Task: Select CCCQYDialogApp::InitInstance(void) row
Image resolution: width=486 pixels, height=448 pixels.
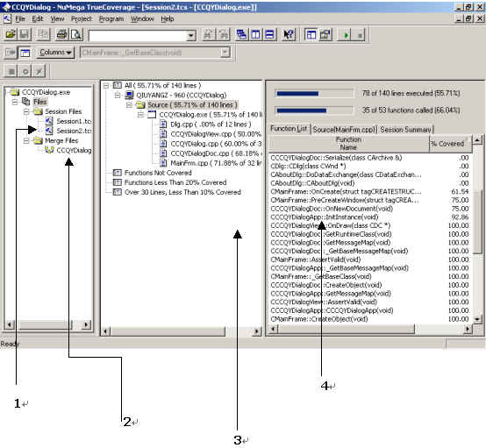Action: [369, 217]
